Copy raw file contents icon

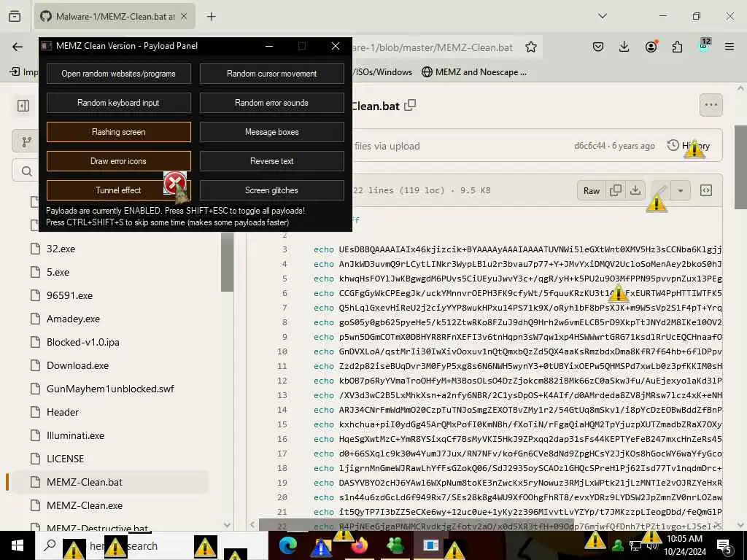pos(616,190)
